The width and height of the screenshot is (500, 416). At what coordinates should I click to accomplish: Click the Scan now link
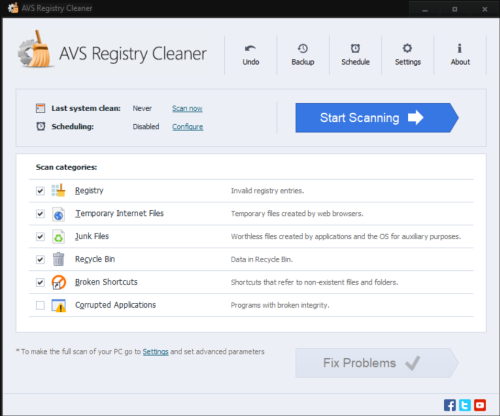point(187,108)
